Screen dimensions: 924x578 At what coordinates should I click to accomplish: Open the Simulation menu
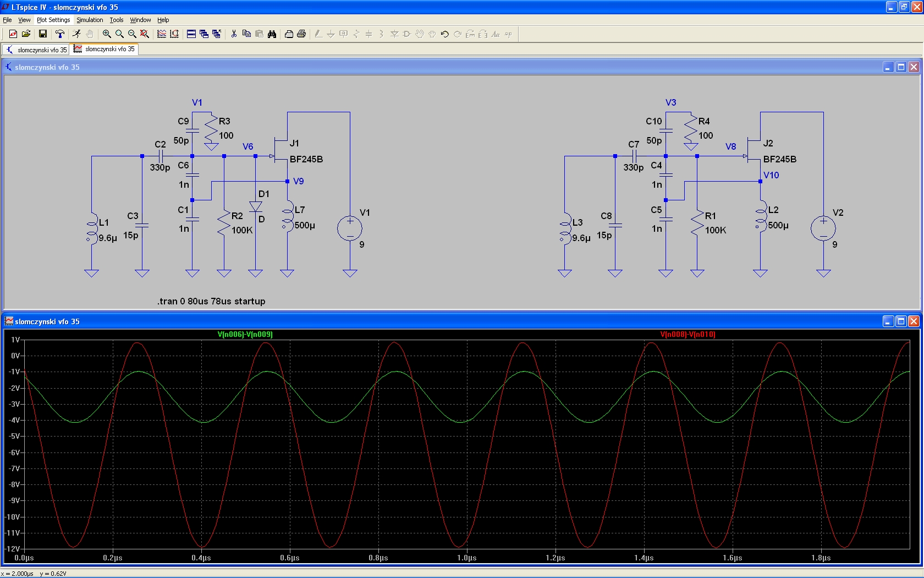click(90, 20)
